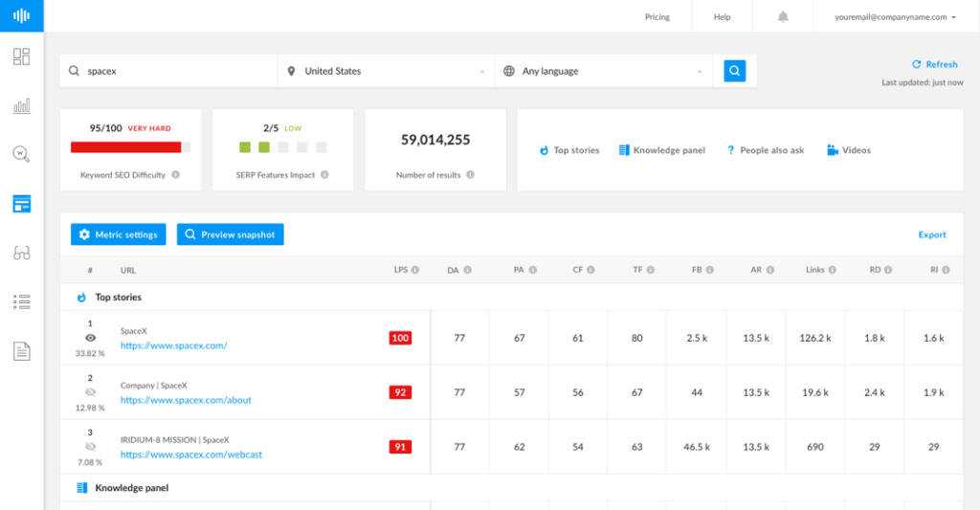Open the glasses icon in sidebar
The width and height of the screenshot is (980, 510).
(x=21, y=253)
